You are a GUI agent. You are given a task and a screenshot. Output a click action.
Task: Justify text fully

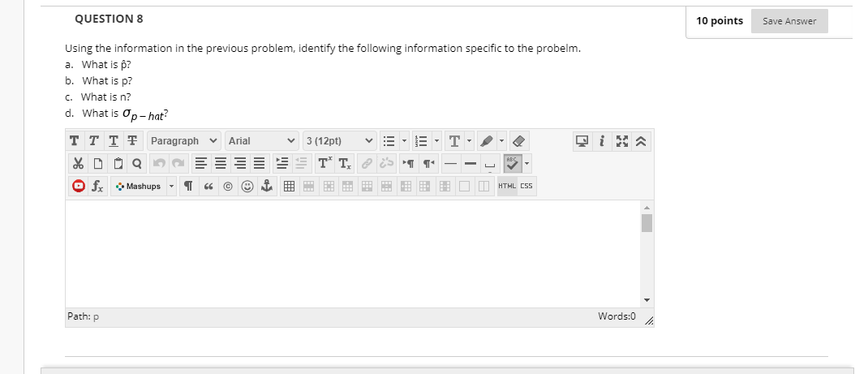pos(259,164)
